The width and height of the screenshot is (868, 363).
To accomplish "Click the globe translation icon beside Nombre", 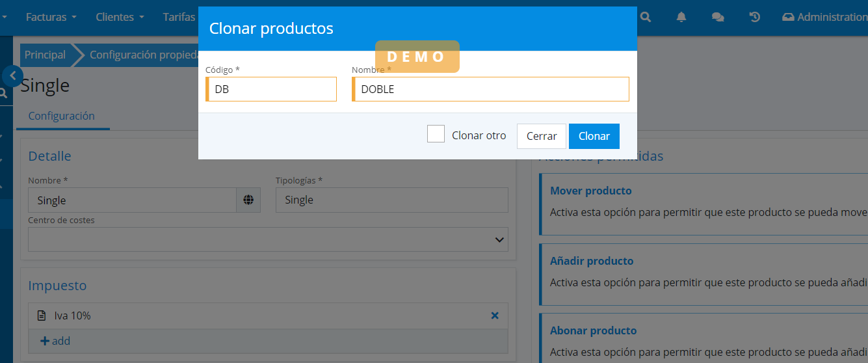I will click(248, 200).
